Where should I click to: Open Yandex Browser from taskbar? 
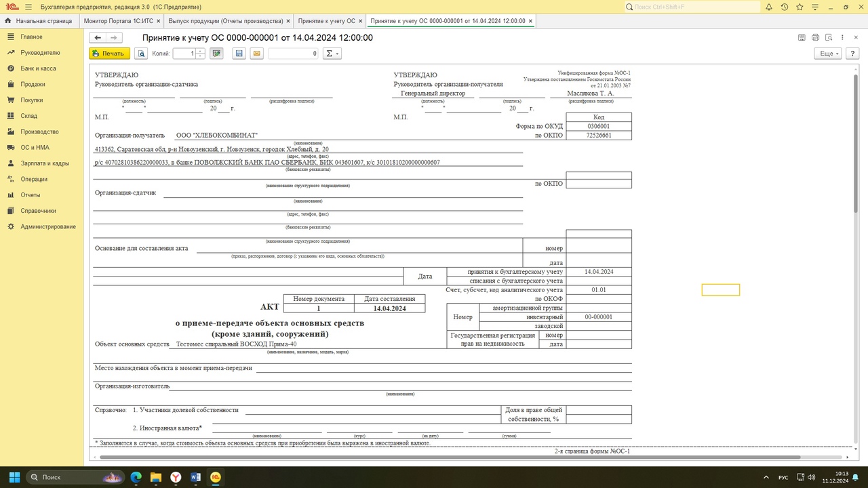176,477
